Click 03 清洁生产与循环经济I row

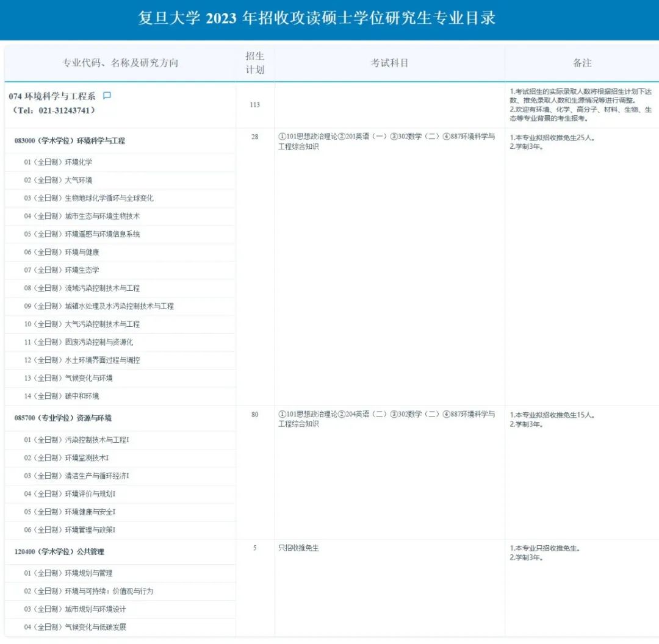[x=77, y=476]
